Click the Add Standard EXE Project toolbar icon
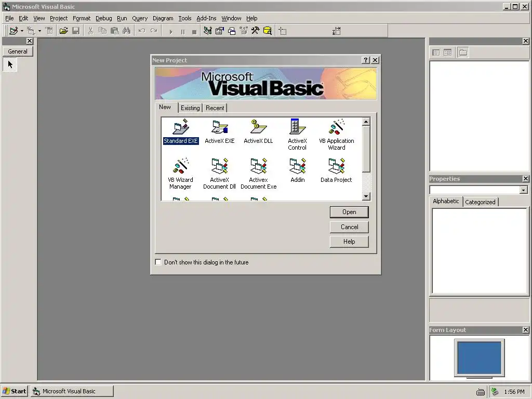532x399 pixels. click(14, 31)
